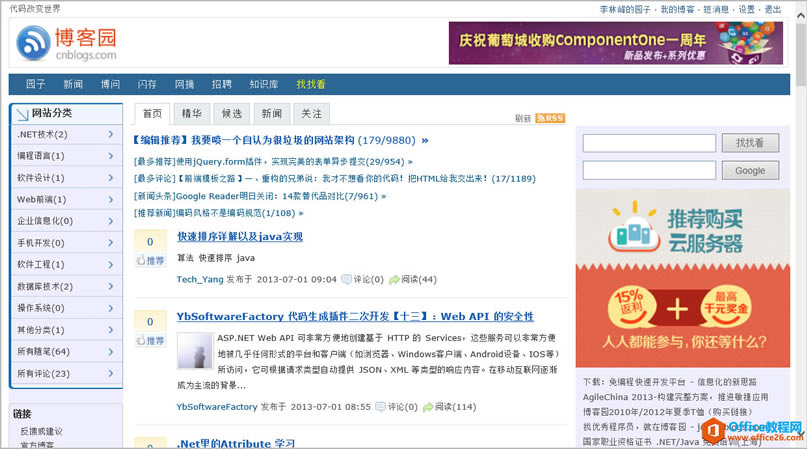Open 短消息 link in top bar
Screen dimensions: 807x449
pyautogui.click(x=716, y=9)
